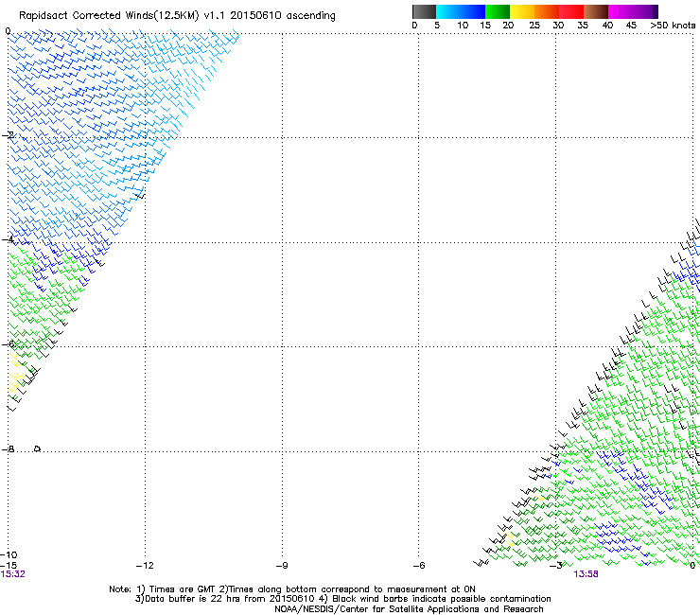Screen dimensions: 700x615
Task: Click the legend label "10"
Action: tap(463, 26)
